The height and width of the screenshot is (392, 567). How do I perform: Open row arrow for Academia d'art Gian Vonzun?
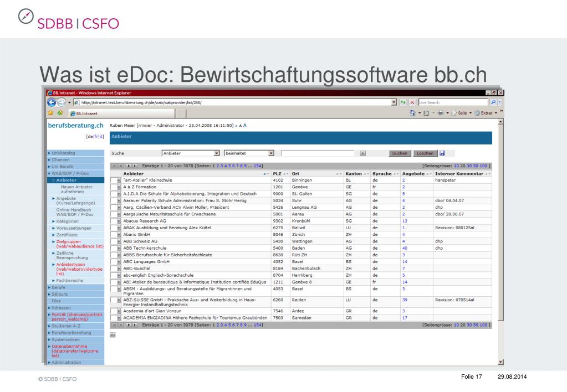click(119, 311)
